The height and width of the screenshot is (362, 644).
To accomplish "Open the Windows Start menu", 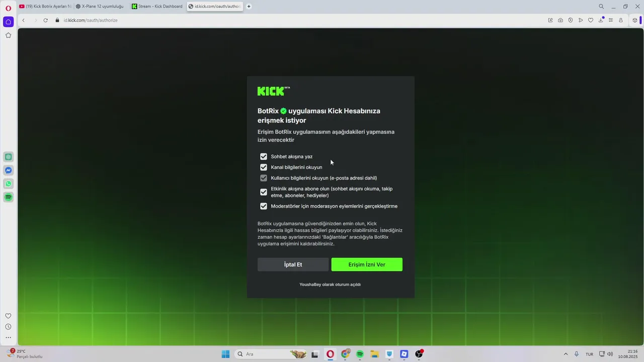I will (x=225, y=354).
